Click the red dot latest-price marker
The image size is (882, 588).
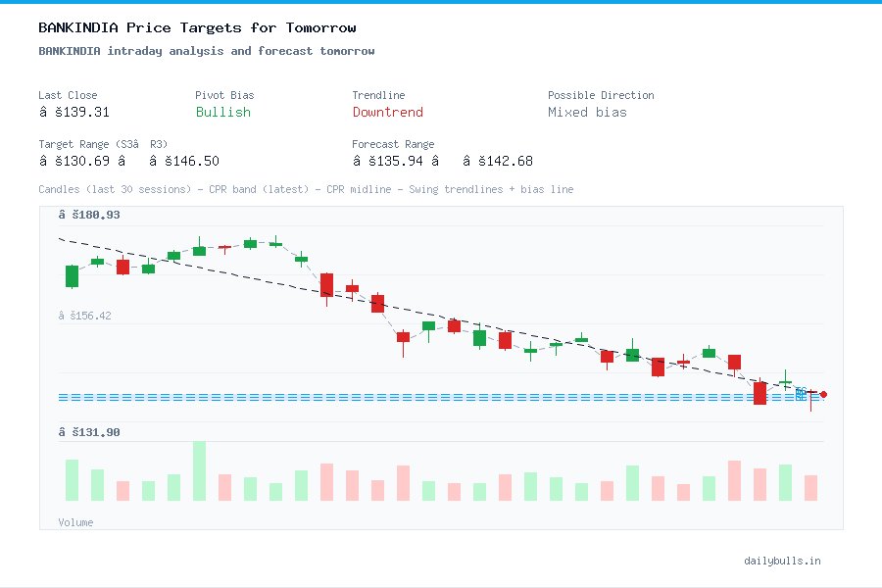(823, 394)
